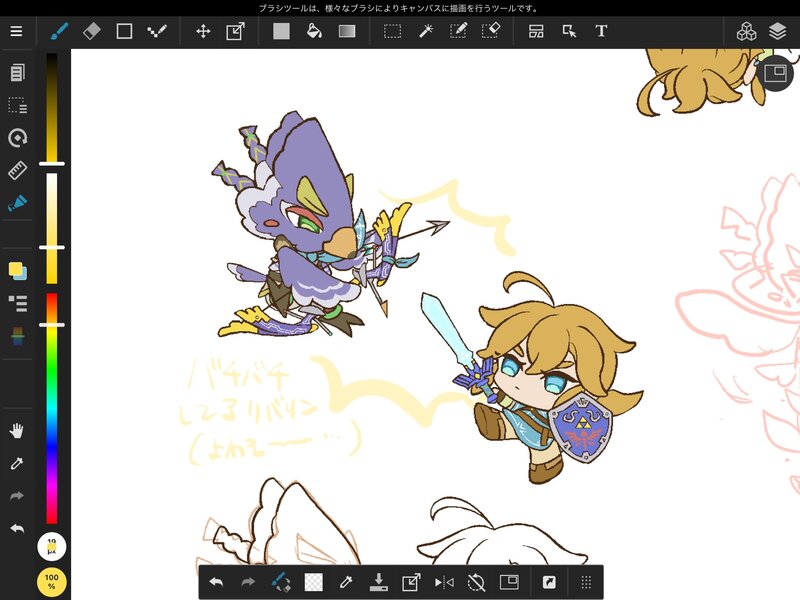Viewport: 800px width, 600px height.
Task: Click the hue color slider bar
Action: pos(52,408)
